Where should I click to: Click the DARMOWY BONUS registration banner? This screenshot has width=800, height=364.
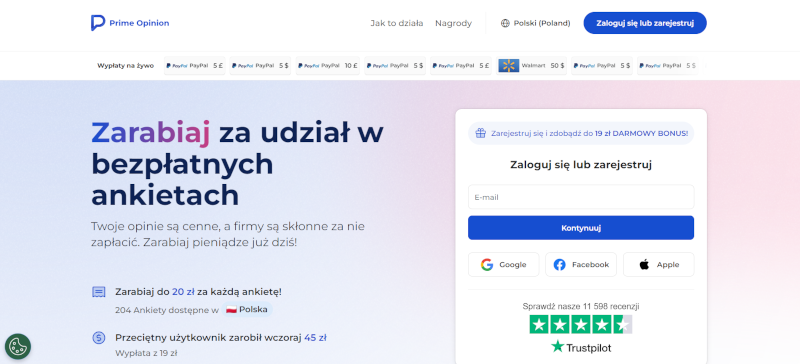pos(581,133)
